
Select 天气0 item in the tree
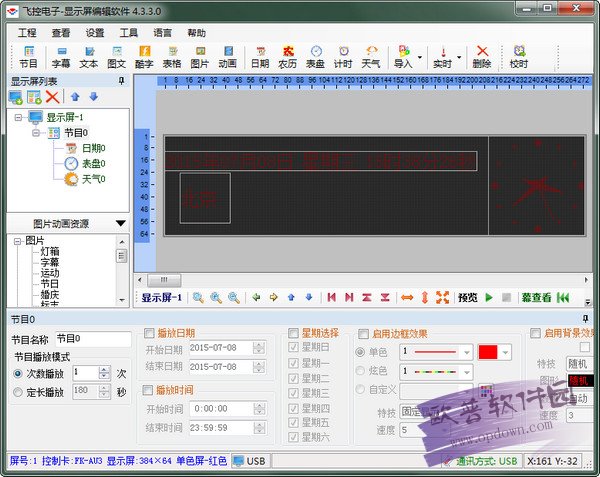click(94, 179)
